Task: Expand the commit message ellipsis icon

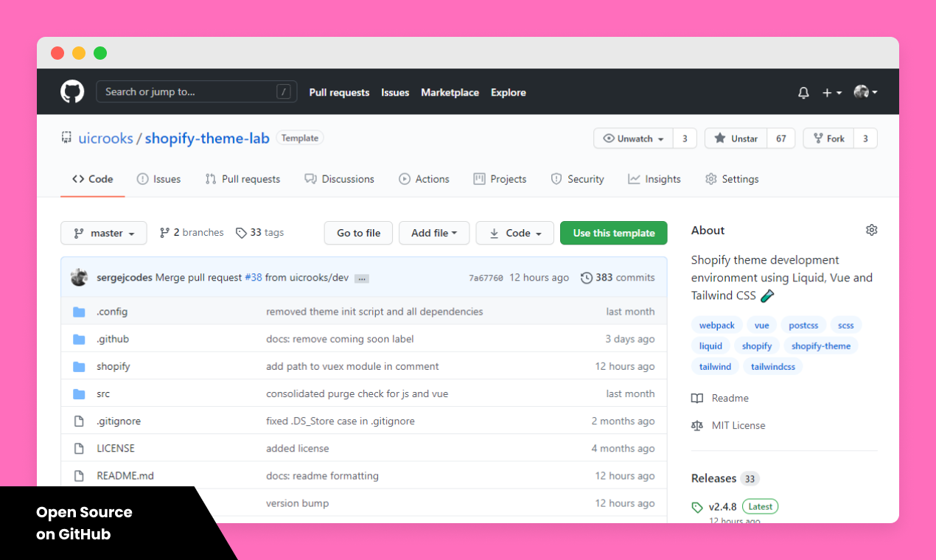Action: click(361, 278)
